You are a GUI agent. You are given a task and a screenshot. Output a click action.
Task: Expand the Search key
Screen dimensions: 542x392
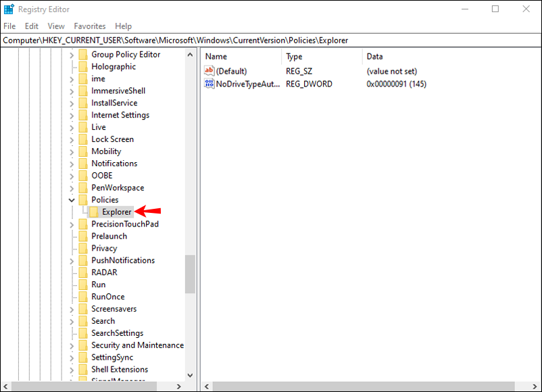click(x=72, y=321)
